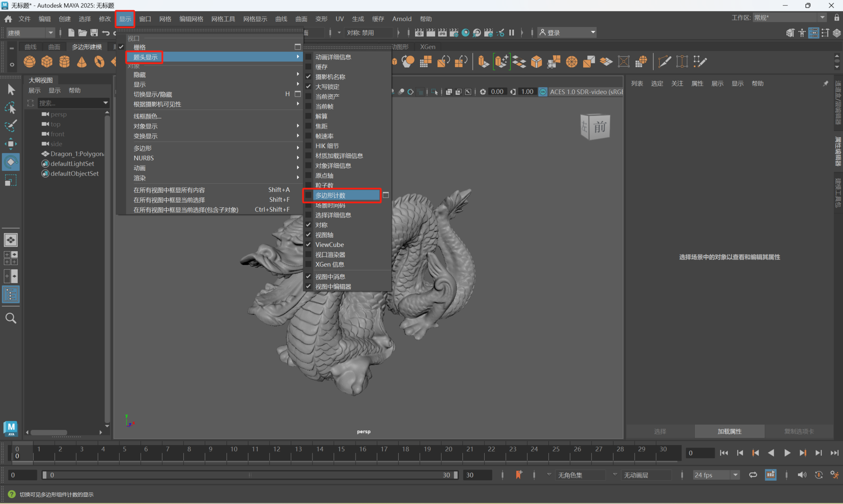Screen dimensions: 843x504
Task: Click the polygon cone shelf icon
Action: 82,62
